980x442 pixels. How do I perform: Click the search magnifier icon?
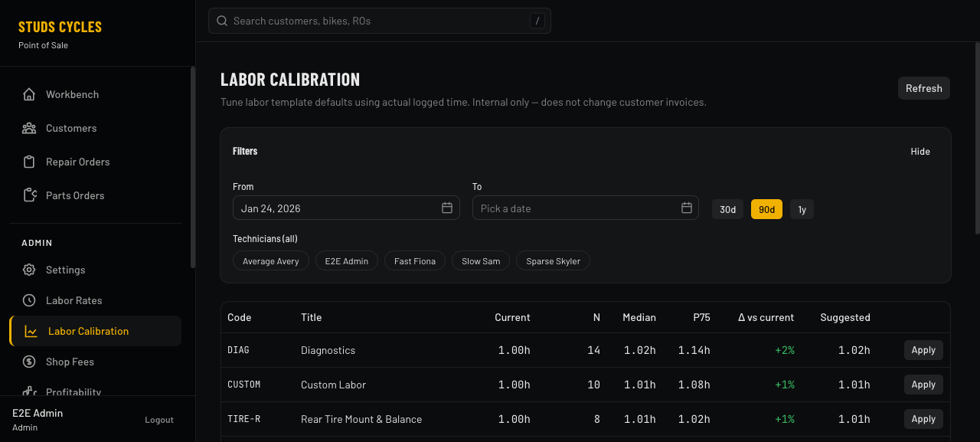[x=222, y=21]
